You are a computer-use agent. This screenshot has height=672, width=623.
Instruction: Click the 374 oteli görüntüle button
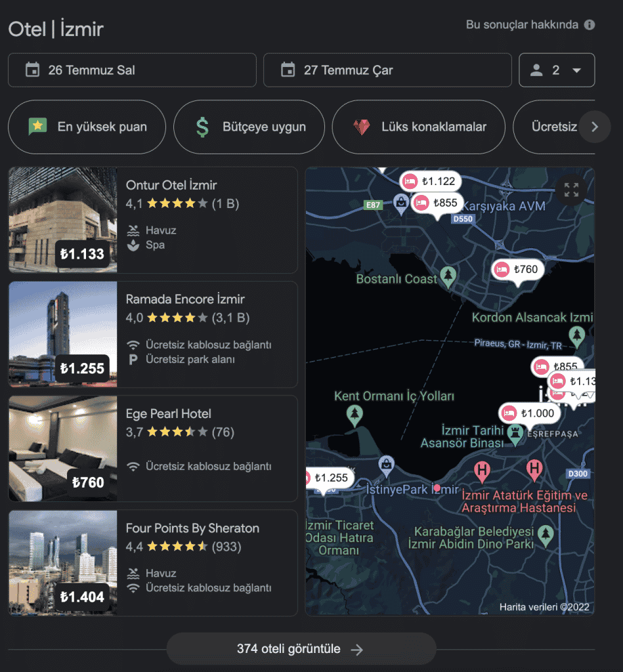(x=301, y=649)
